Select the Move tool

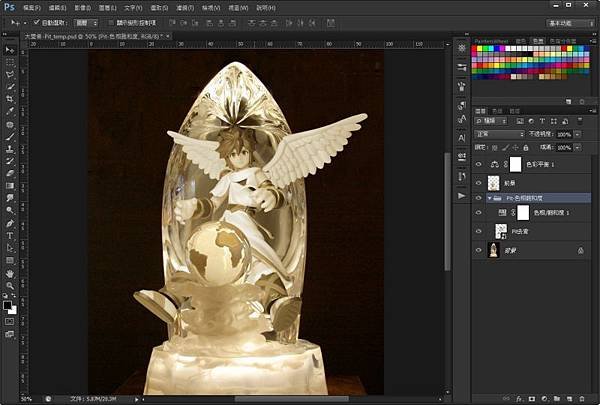tap(10, 50)
